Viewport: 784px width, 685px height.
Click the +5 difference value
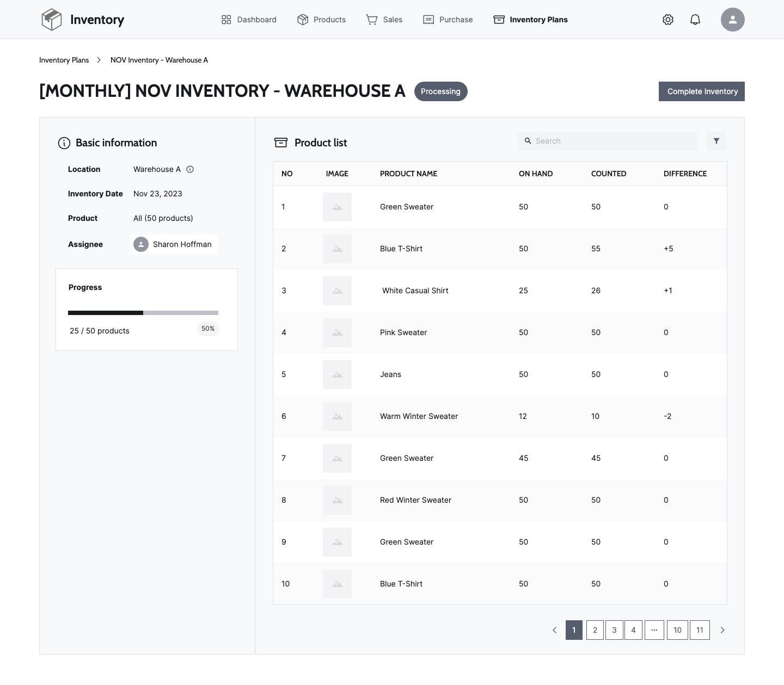[x=669, y=249]
